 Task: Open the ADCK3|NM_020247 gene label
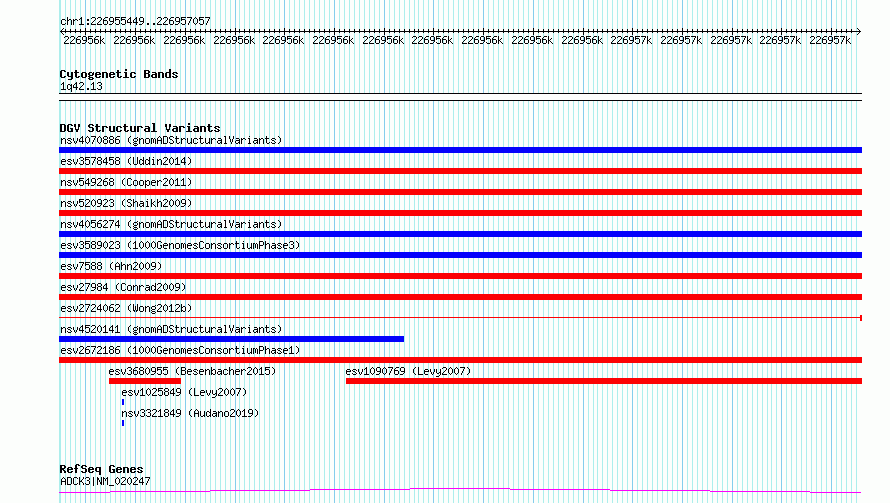pyautogui.click(x=105, y=481)
